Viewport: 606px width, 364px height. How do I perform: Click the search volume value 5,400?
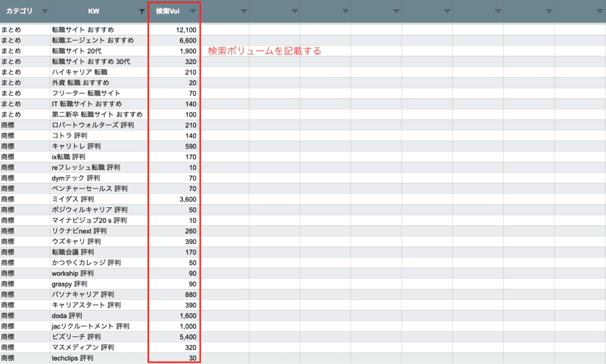tap(188, 337)
